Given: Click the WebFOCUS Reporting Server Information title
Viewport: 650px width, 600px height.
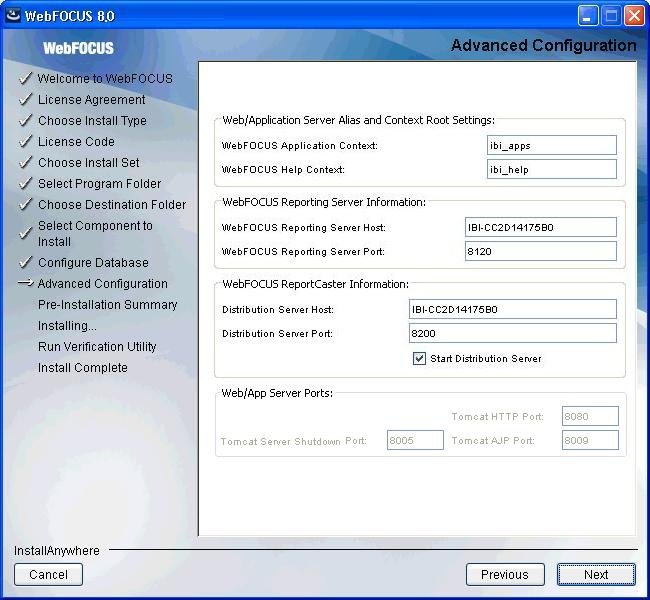Looking at the screenshot, I should click(324, 202).
